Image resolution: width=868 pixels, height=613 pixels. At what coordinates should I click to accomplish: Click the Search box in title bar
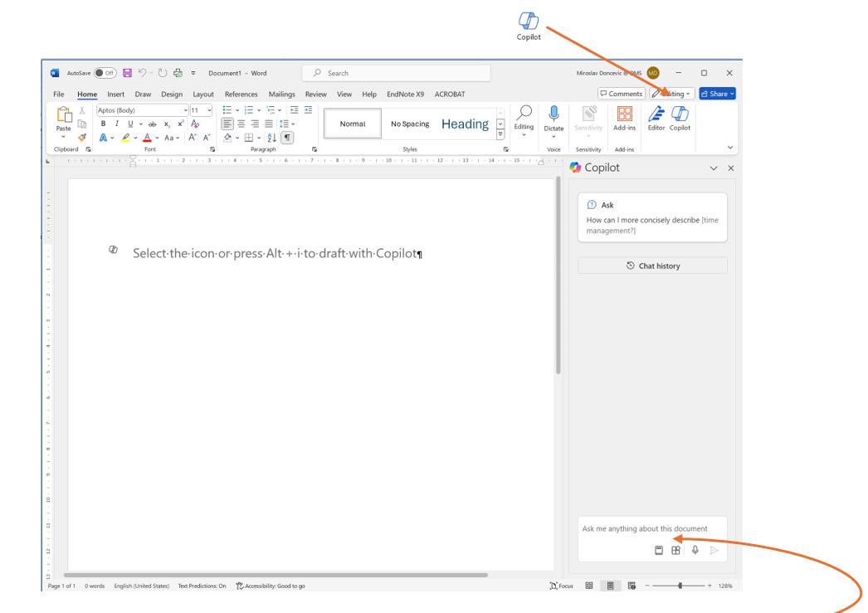tap(397, 73)
